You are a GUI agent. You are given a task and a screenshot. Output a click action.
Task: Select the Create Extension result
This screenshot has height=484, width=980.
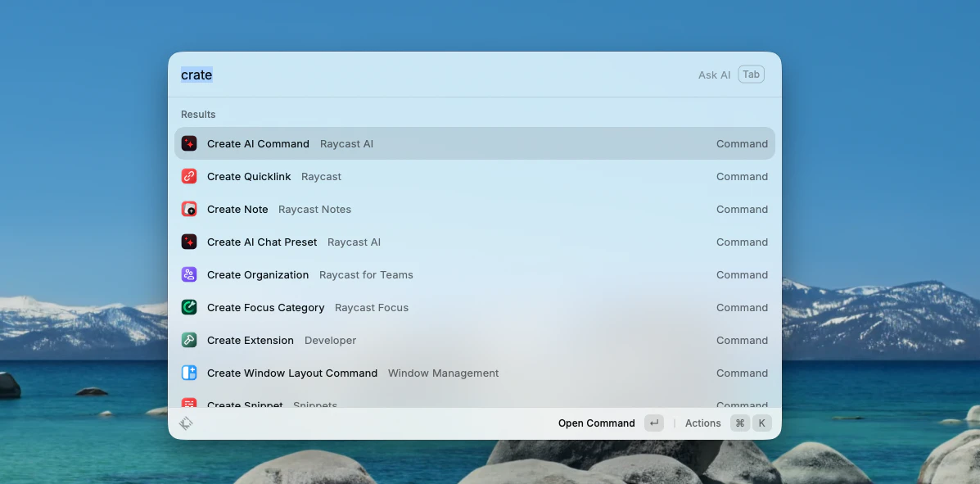pyautogui.click(x=475, y=340)
